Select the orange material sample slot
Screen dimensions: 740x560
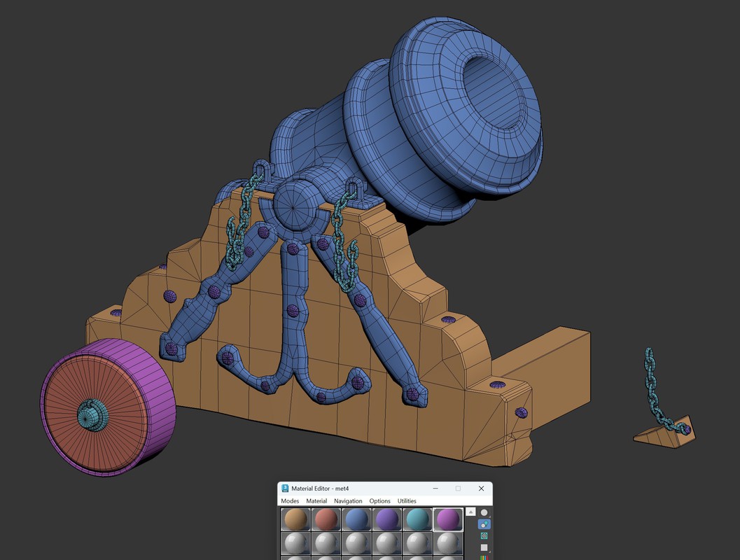point(295,519)
